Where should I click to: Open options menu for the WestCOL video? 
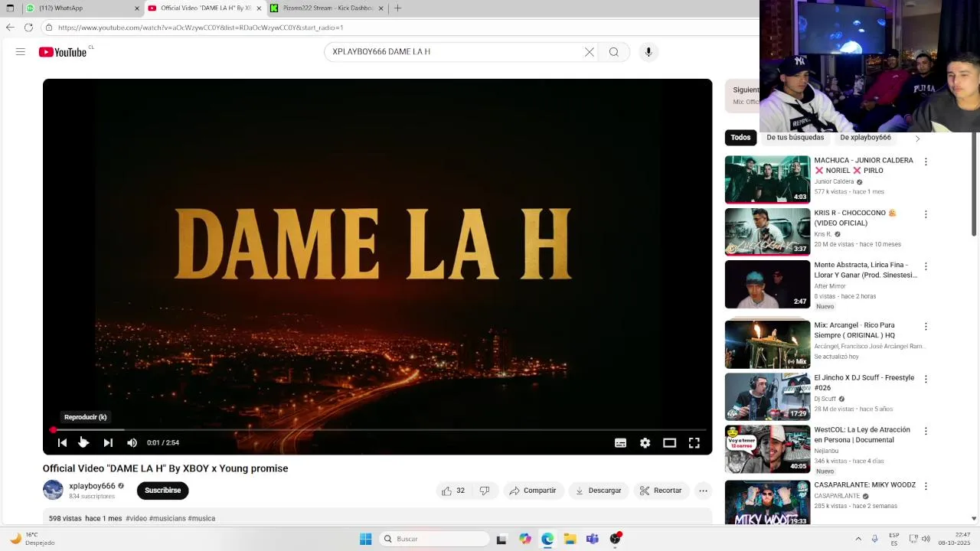926,431
